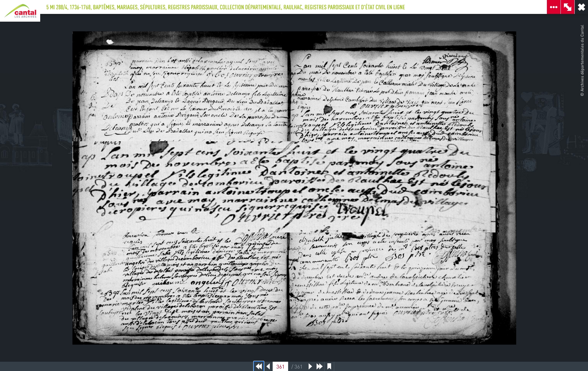Click the Cantal Les Archives logo
The height and width of the screenshot is (371, 588).
coord(20,11)
